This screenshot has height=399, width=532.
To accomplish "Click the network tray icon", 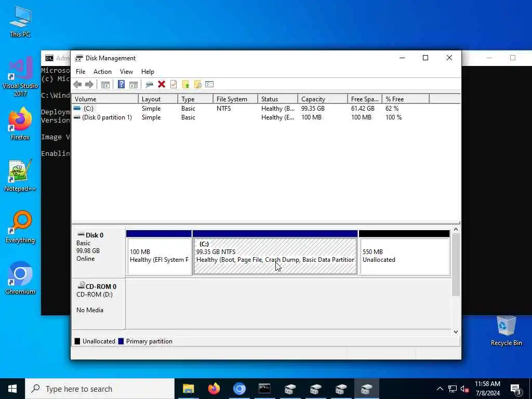I will point(453,389).
